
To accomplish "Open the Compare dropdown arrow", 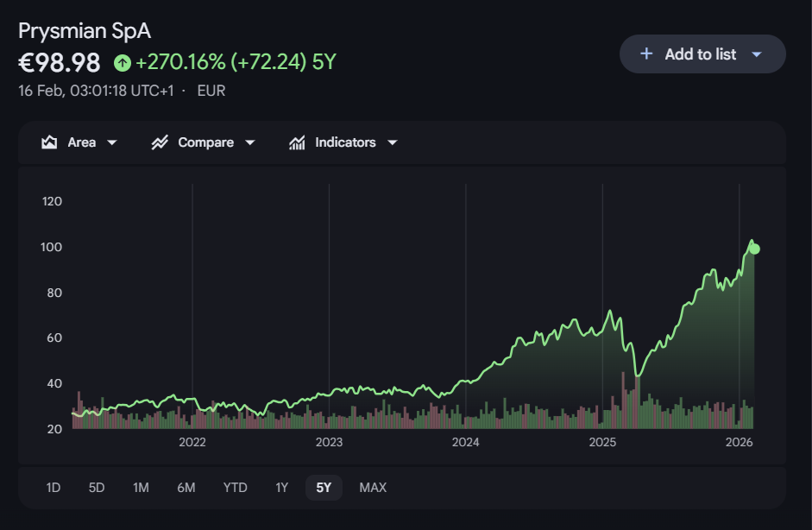I will coord(250,142).
